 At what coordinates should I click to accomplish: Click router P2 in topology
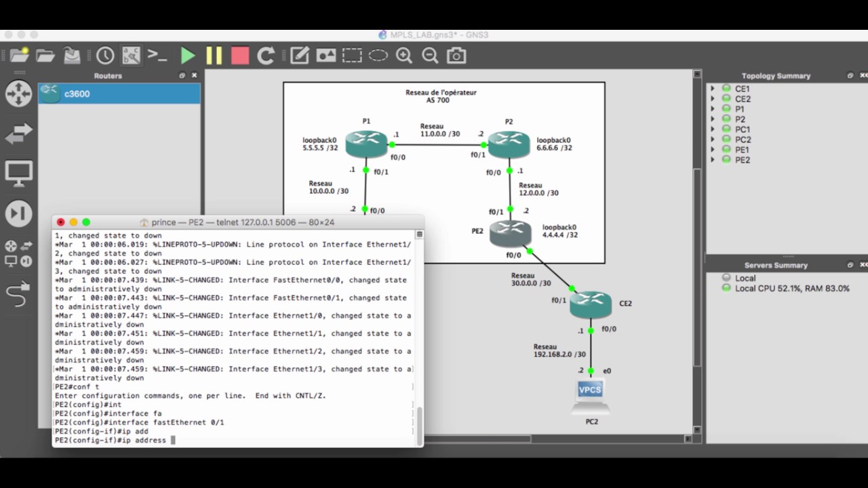(x=509, y=144)
